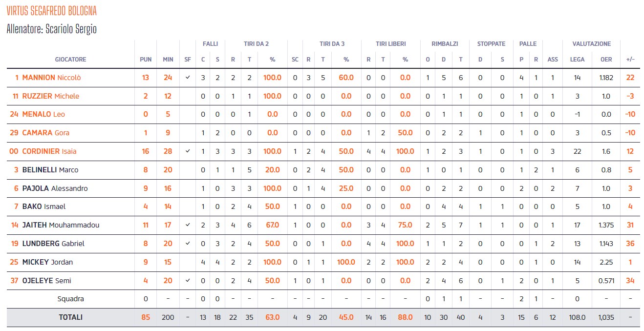Sort by the OER column

606,60
